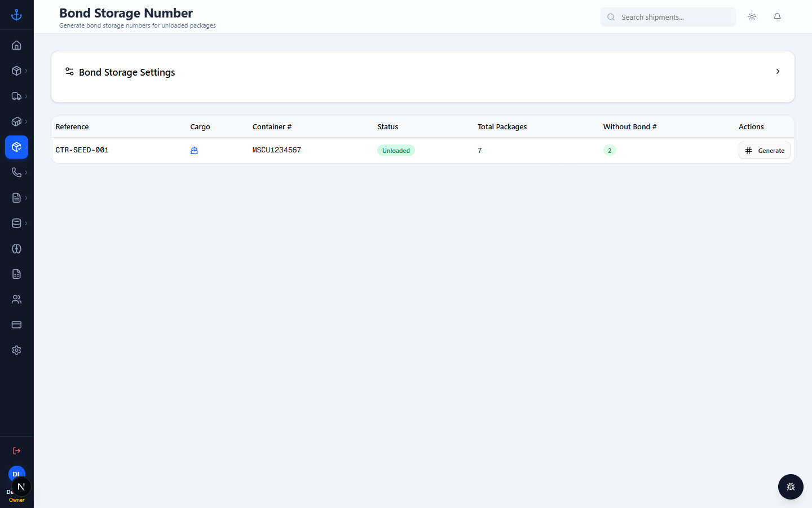Open the phone sidebar icon
This screenshot has height=508, width=812.
(16, 172)
